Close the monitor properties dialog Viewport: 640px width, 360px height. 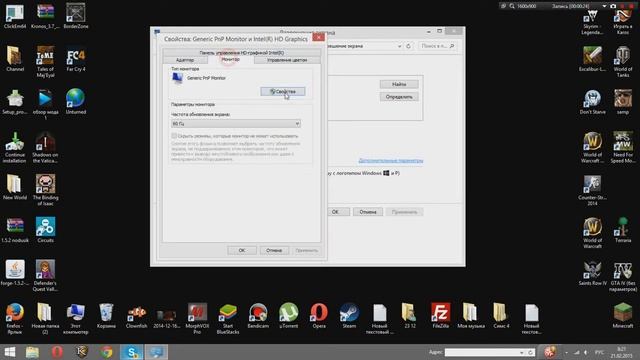(318, 37)
